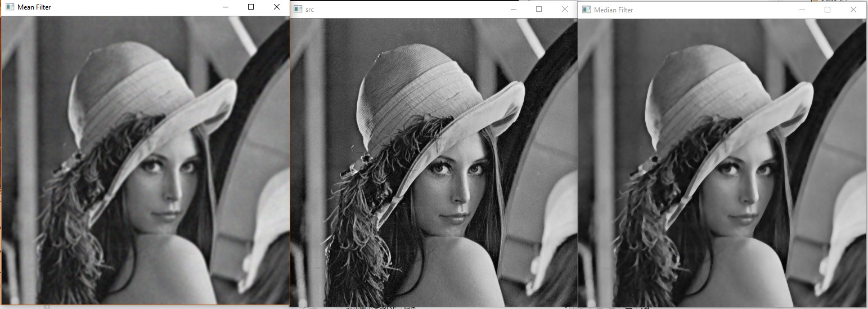Minimize the src window
This screenshot has width=868, height=309.
[x=513, y=10]
